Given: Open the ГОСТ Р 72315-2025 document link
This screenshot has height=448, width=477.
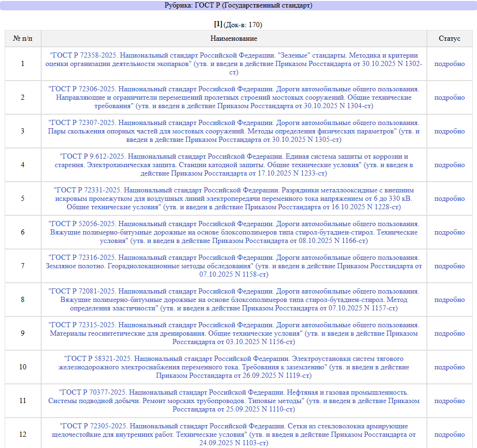Looking at the screenshot, I should tap(234, 333).
